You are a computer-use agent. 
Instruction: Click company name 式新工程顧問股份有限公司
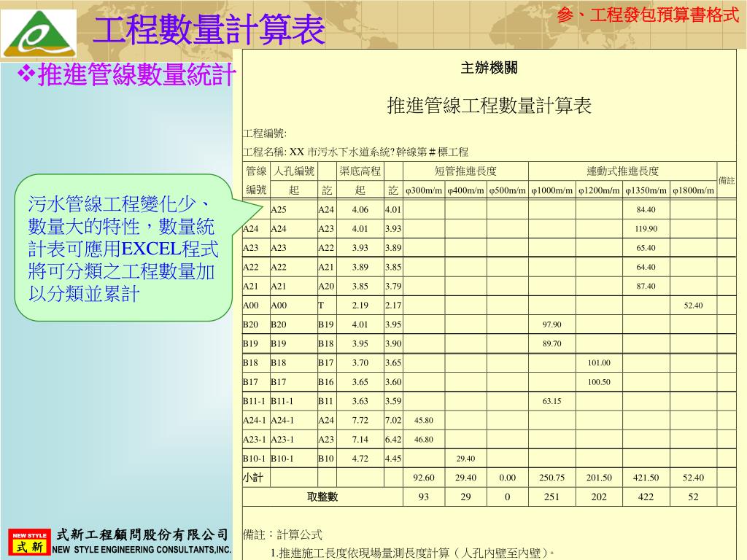[x=142, y=534]
